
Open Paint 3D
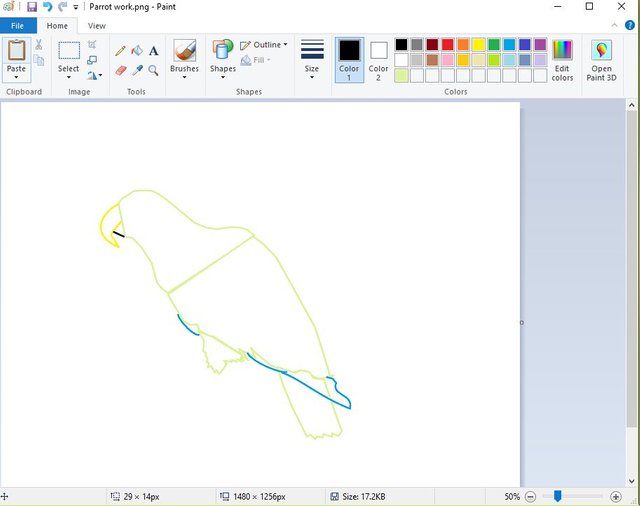click(x=601, y=60)
